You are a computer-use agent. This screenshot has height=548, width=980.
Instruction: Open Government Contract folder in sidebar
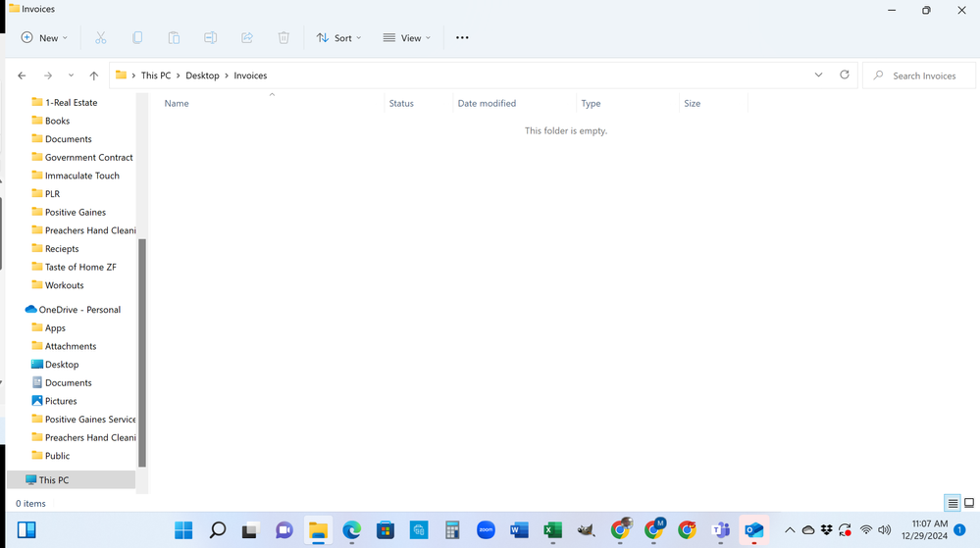[x=88, y=158]
